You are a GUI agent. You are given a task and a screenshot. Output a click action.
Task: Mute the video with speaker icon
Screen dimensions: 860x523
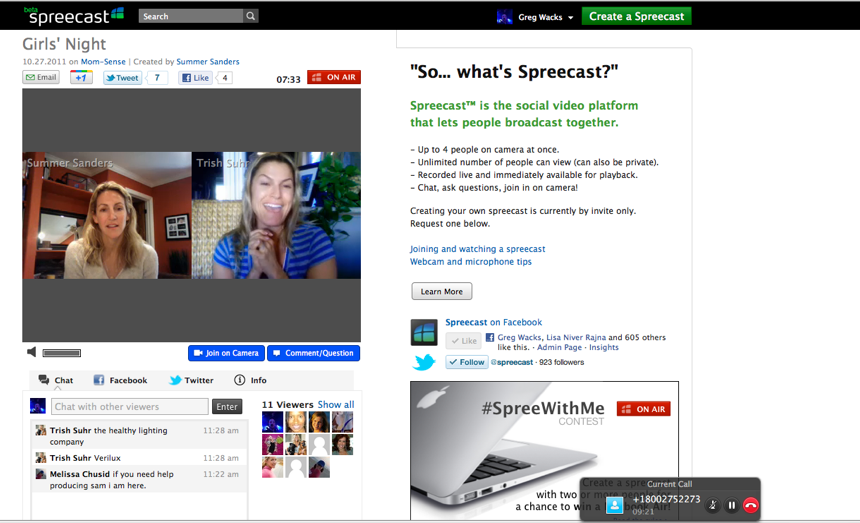pos(32,352)
